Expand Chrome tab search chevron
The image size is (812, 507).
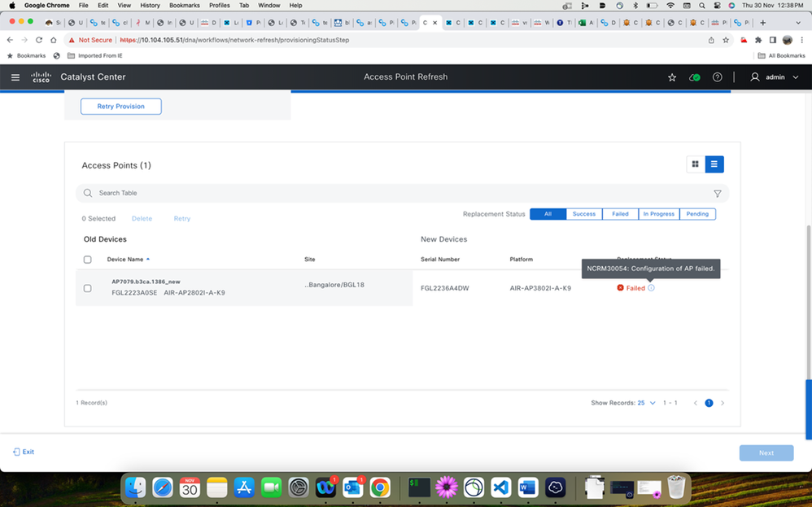798,23
